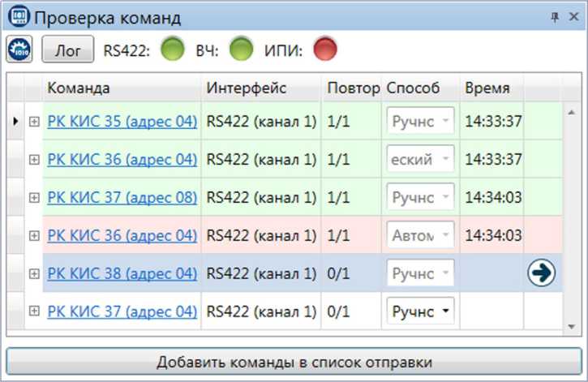Image resolution: width=588 pixels, height=382 pixels.
Task: Click Добавить команды в список отправки button
Action: click(x=294, y=362)
